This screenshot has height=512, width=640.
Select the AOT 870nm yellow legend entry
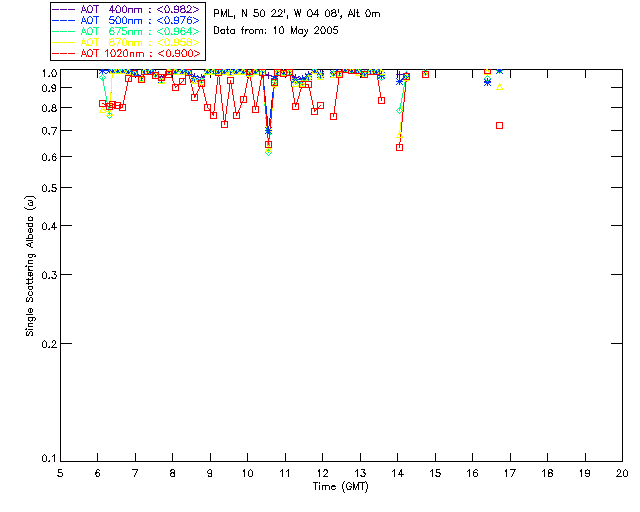point(126,42)
